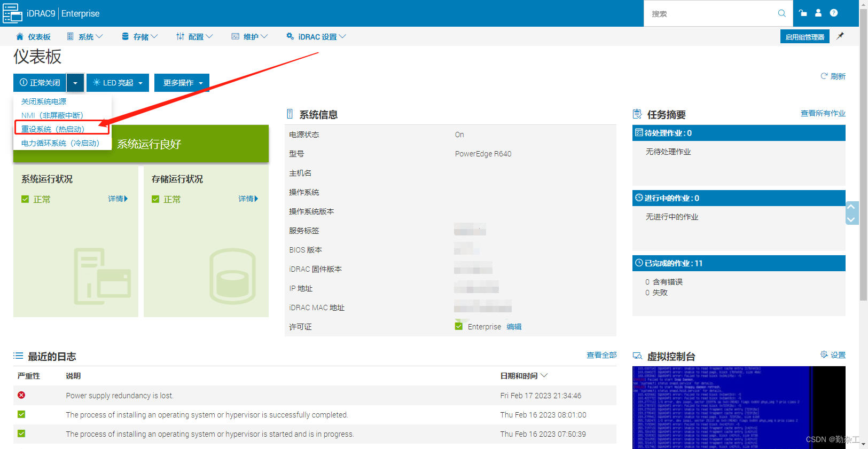
Task: Click the 系统运行良好 status banner
Action: click(141, 144)
